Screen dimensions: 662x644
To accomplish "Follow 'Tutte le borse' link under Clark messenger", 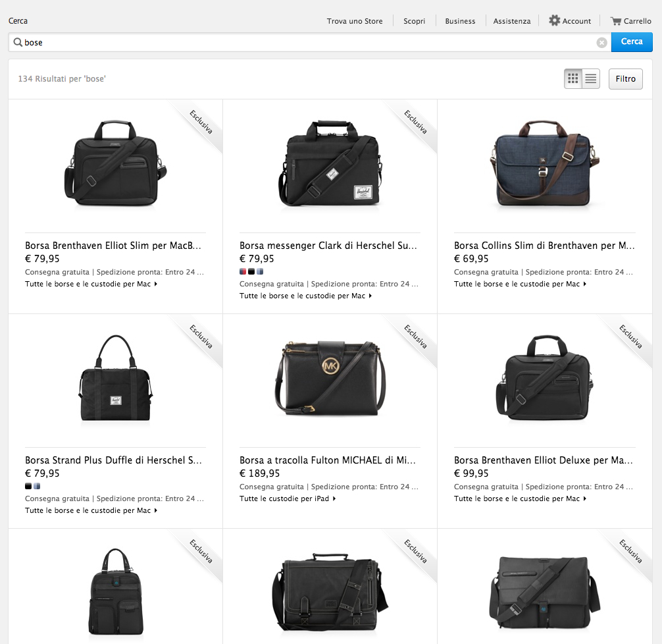I will click(306, 296).
